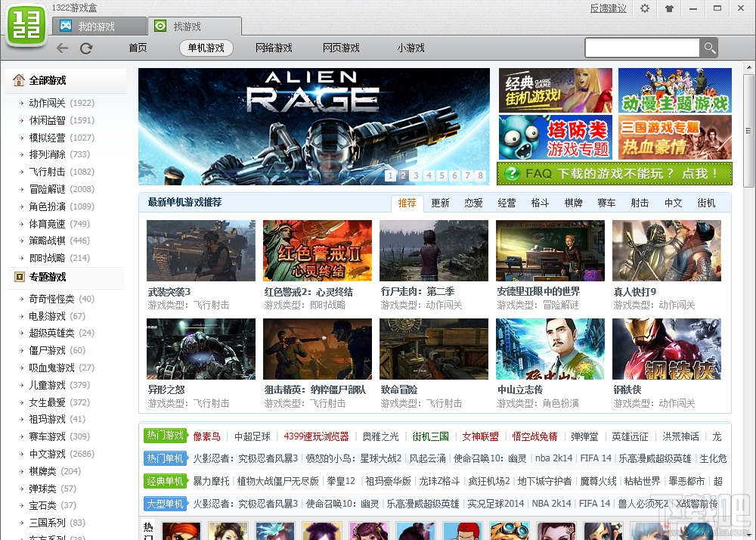Open 小游戏 navigation item
Image resolution: width=756 pixels, height=540 pixels.
click(x=411, y=48)
